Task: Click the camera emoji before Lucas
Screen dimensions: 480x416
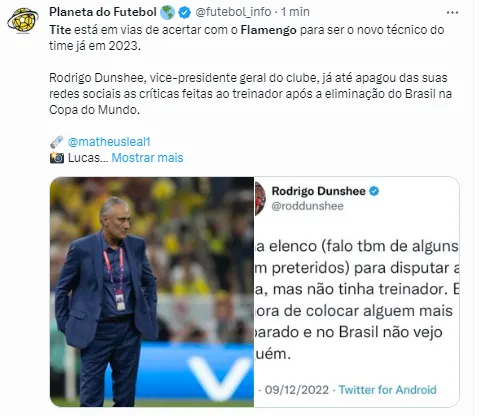Action: pos(57,158)
